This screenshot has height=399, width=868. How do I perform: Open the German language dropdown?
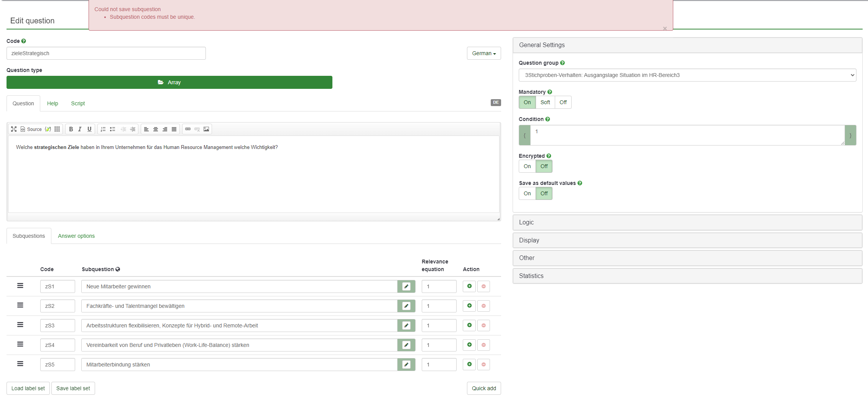(x=483, y=53)
